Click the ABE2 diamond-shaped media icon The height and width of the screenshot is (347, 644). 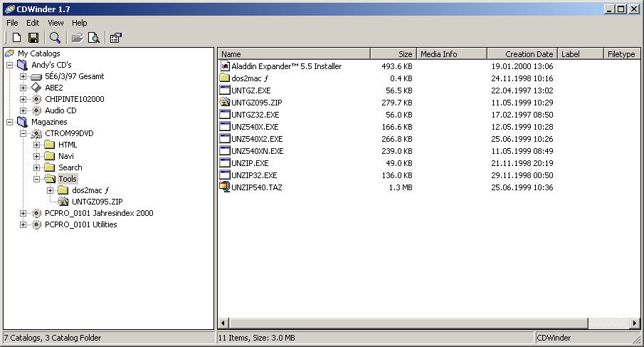point(36,88)
